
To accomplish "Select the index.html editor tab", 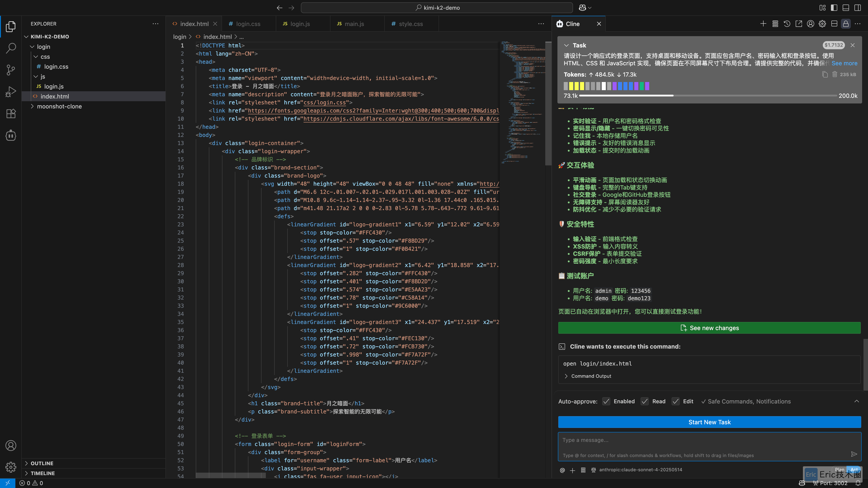I will pyautogui.click(x=194, y=23).
